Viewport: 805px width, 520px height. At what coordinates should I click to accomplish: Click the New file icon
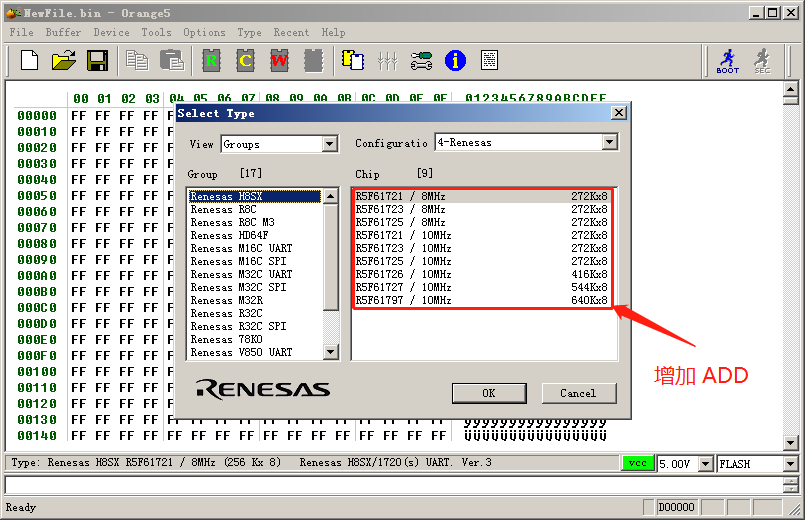(29, 61)
